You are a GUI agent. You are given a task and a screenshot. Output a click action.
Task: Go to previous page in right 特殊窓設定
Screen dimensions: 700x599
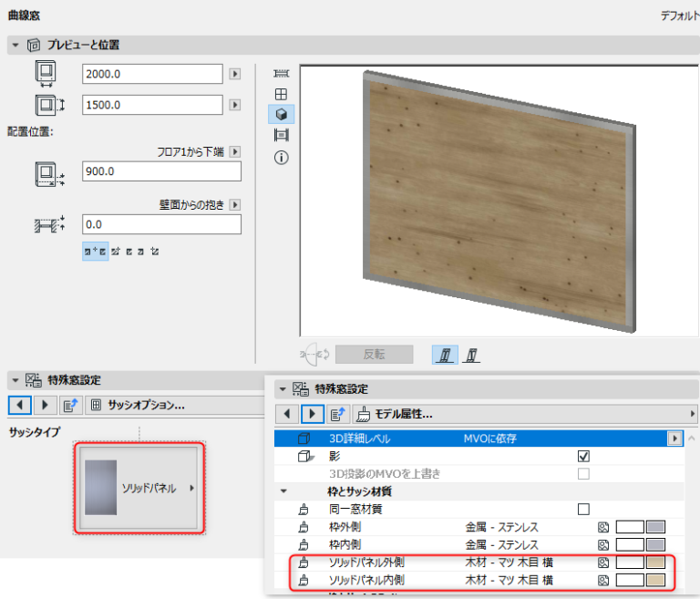click(x=286, y=414)
